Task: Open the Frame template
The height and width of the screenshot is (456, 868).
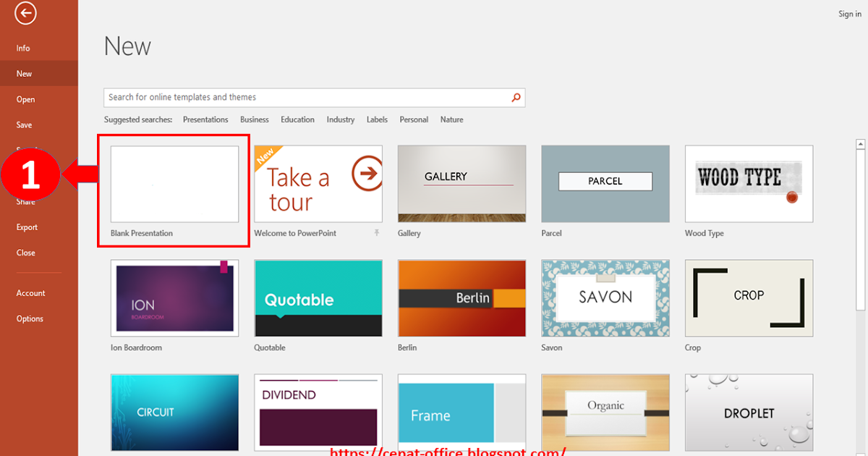Action: [x=461, y=413]
